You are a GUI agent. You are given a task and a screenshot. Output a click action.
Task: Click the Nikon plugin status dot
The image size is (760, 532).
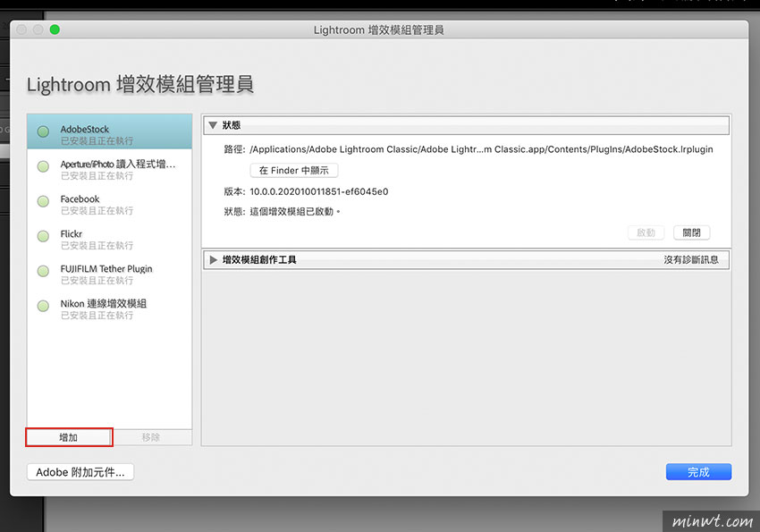pyautogui.click(x=43, y=306)
